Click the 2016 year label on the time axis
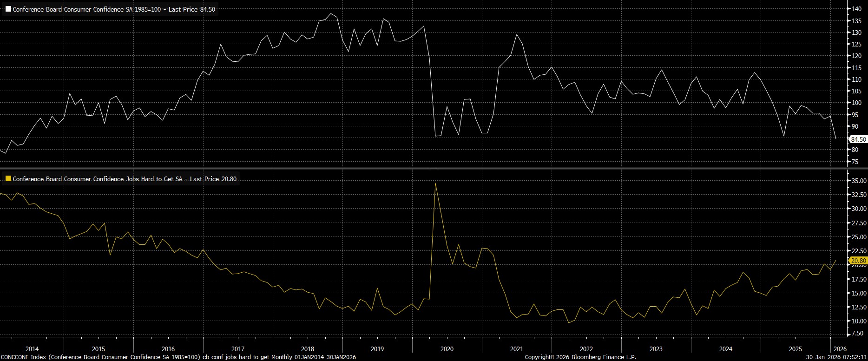 coord(168,349)
